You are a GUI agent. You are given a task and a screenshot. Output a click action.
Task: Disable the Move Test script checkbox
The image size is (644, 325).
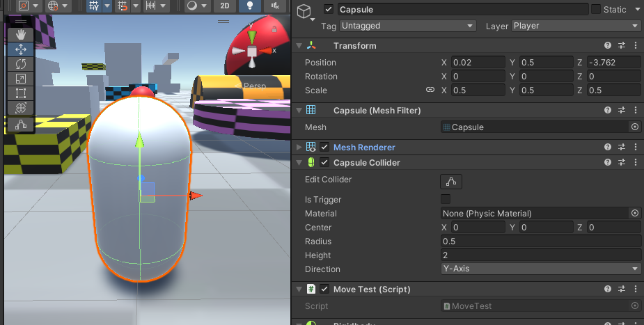pos(324,289)
